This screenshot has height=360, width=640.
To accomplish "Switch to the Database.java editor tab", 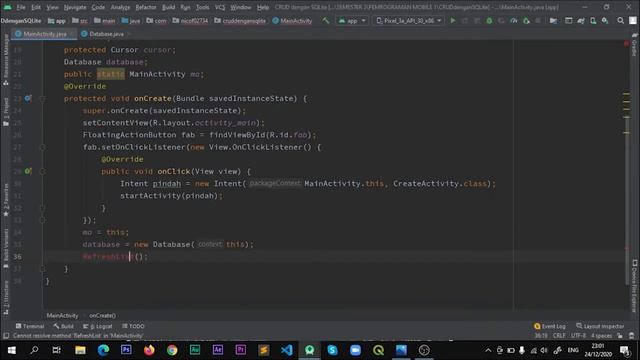I will coord(106,34).
